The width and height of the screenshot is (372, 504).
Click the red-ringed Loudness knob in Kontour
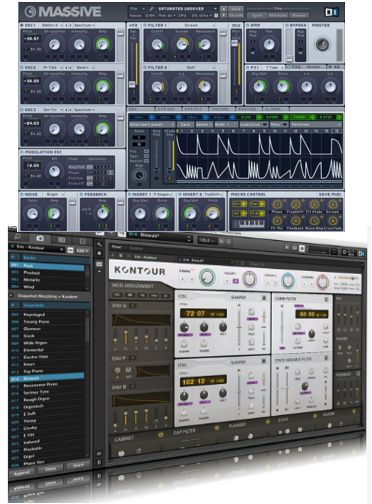[322, 282]
